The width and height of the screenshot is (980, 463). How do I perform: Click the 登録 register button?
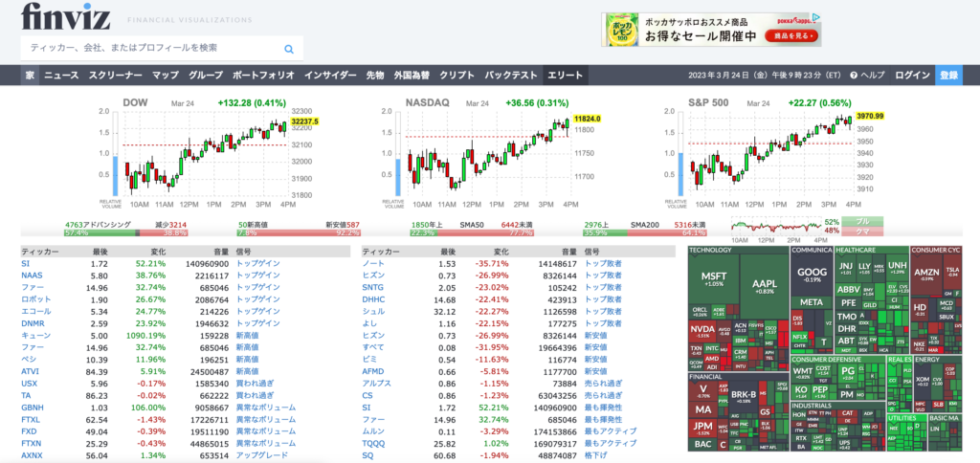click(948, 75)
